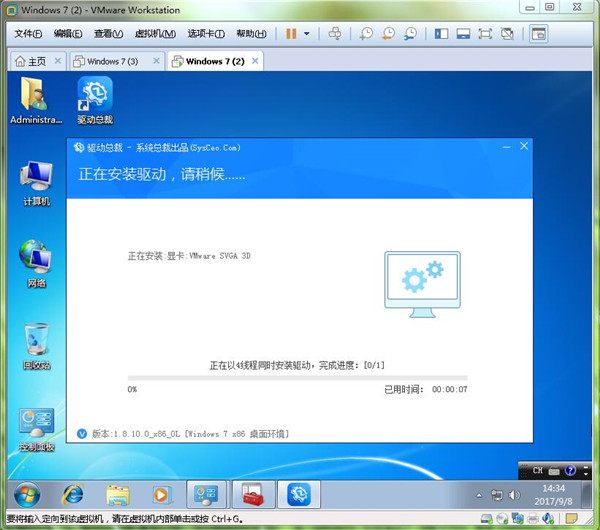Select the 回收站 recycle bin icon
600x530 pixels.
pos(37,346)
